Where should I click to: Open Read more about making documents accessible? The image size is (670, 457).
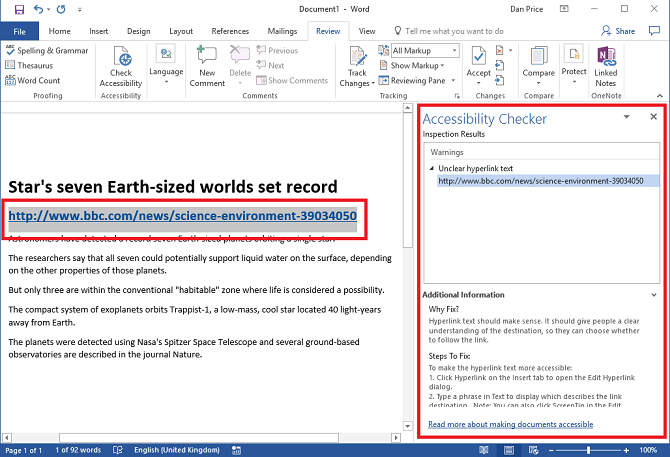click(x=511, y=424)
